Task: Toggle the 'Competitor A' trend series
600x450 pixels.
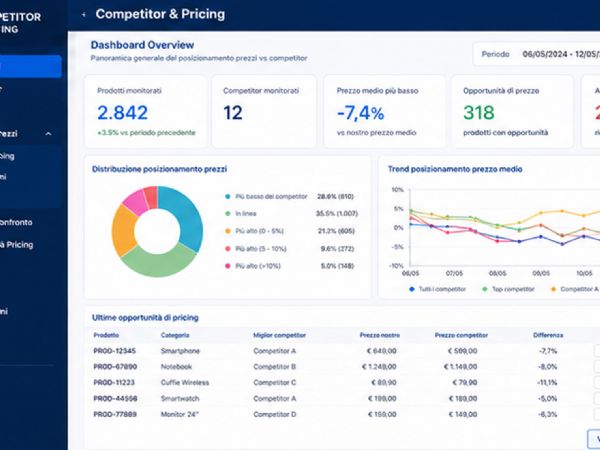Action: [x=575, y=289]
